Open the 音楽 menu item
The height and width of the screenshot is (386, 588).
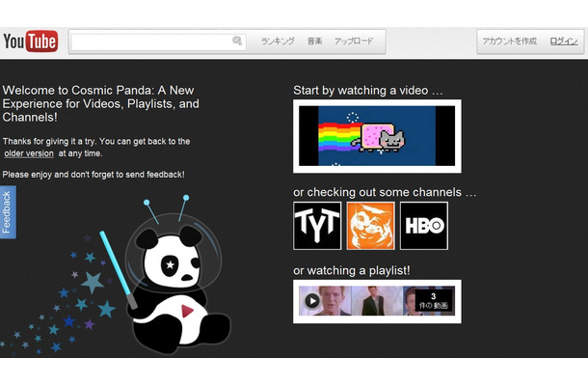314,41
